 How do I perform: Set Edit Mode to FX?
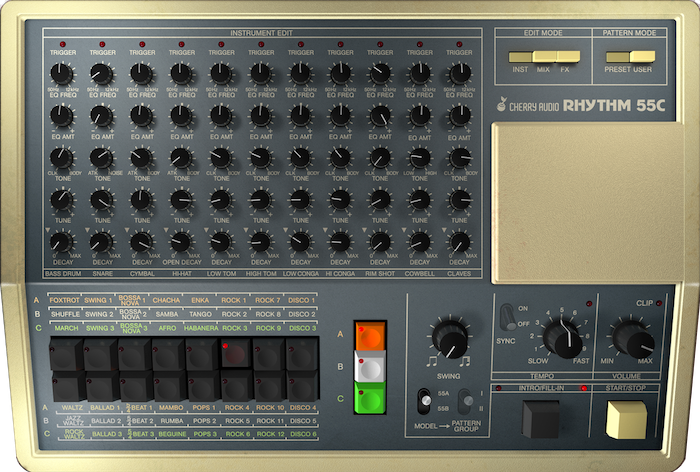pyautogui.click(x=567, y=58)
